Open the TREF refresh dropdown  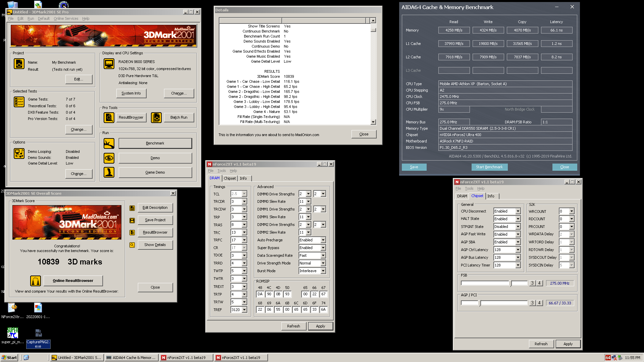tap(244, 310)
